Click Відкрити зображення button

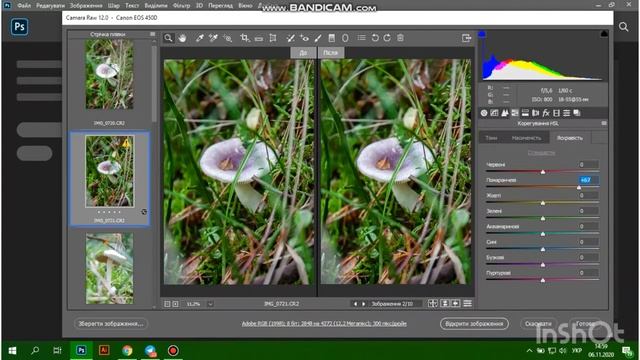[474, 324]
